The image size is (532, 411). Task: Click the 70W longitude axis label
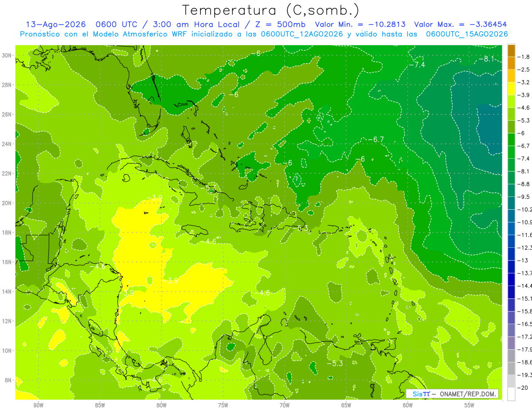tap(285, 406)
